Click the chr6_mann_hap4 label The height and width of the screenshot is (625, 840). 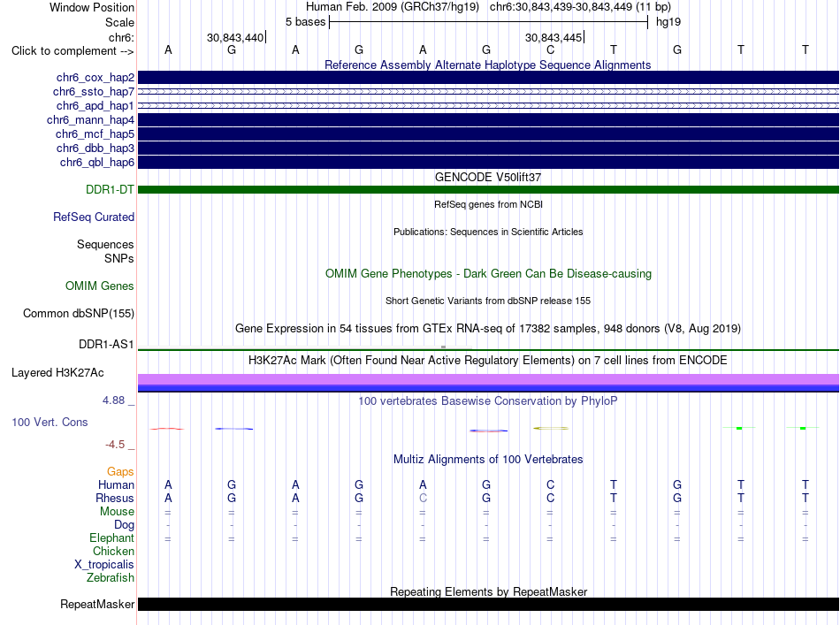pyautogui.click(x=90, y=120)
